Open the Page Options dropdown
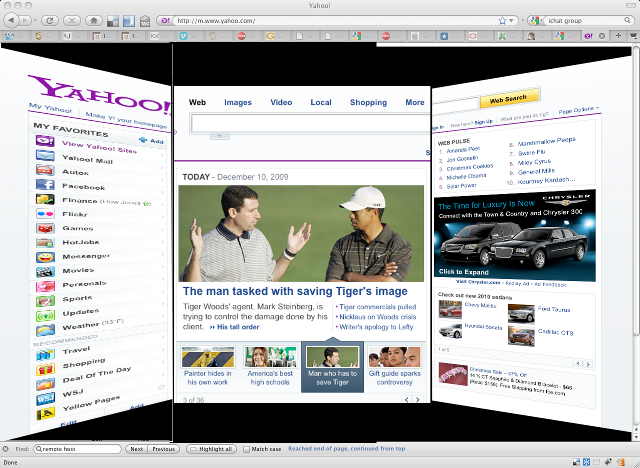This screenshot has height=468, width=640. coord(578,110)
